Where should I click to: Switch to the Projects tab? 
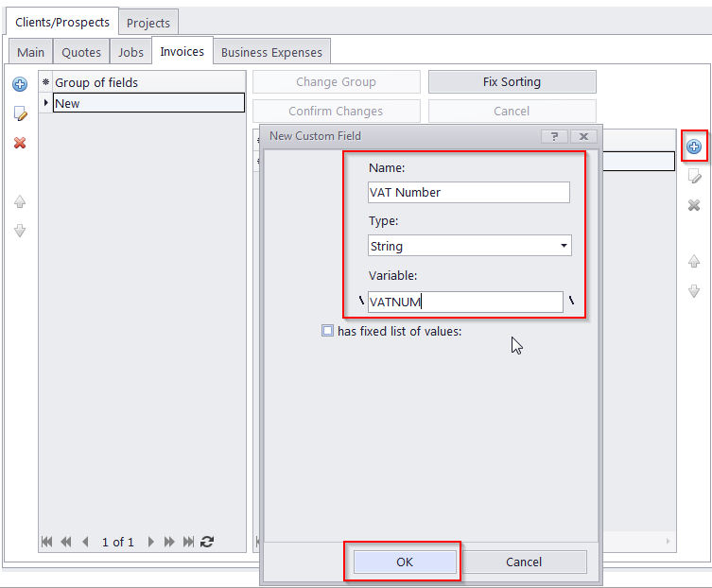[x=148, y=23]
